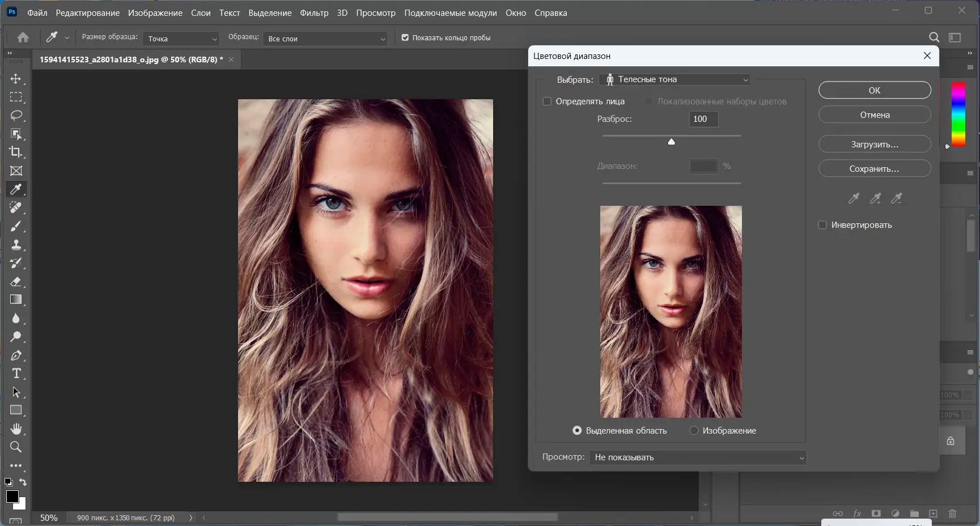Select the Hand tool

[x=16, y=429]
